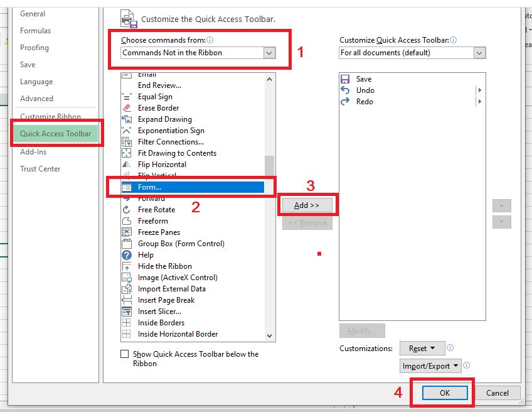532x412 pixels.
Task: Open the Trust Center options category
Action: [x=40, y=169]
